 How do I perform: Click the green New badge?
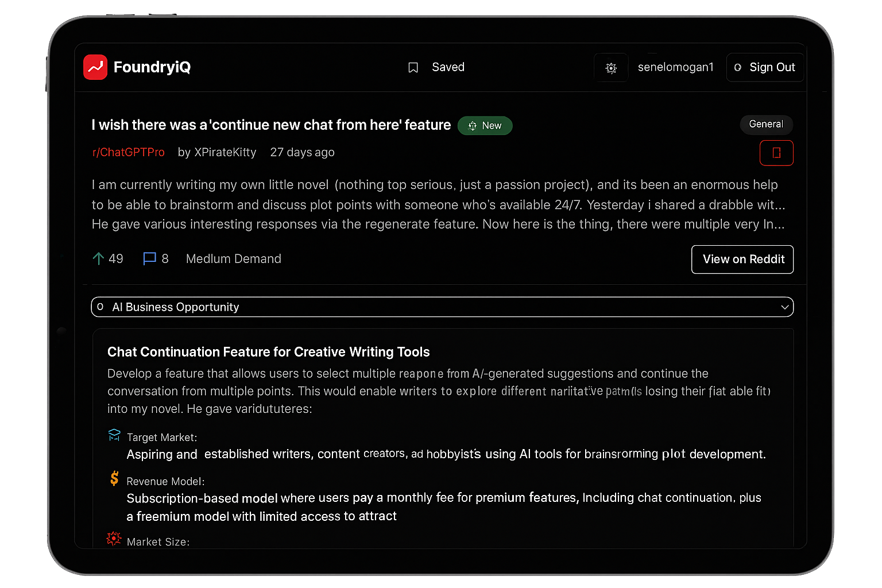tap(485, 126)
